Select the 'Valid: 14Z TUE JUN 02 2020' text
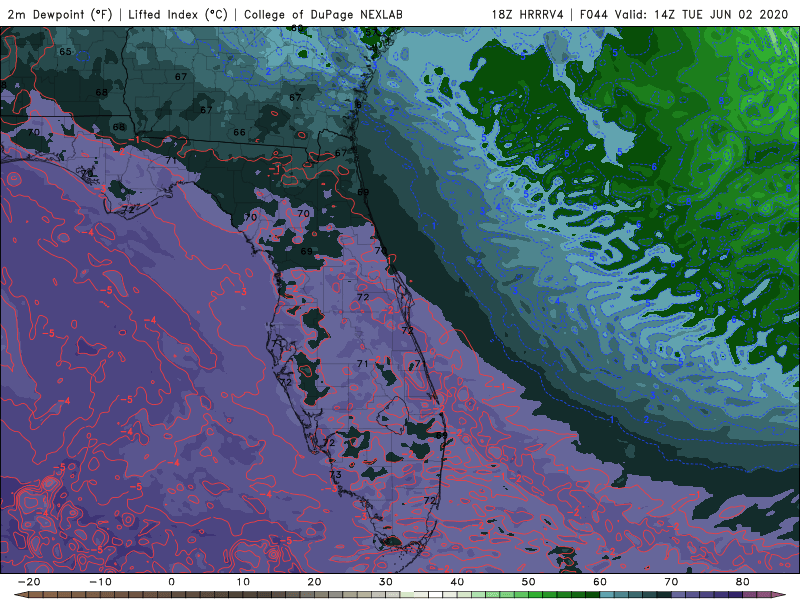 (x=702, y=14)
